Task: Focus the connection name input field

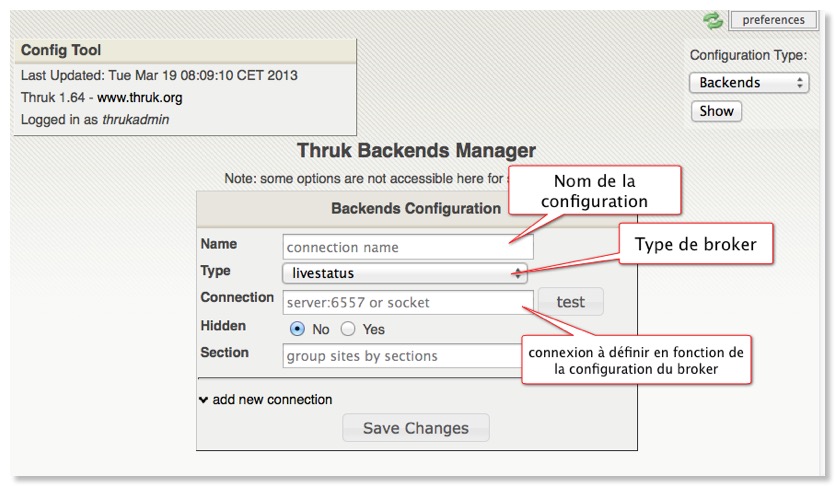Action: pos(408,247)
